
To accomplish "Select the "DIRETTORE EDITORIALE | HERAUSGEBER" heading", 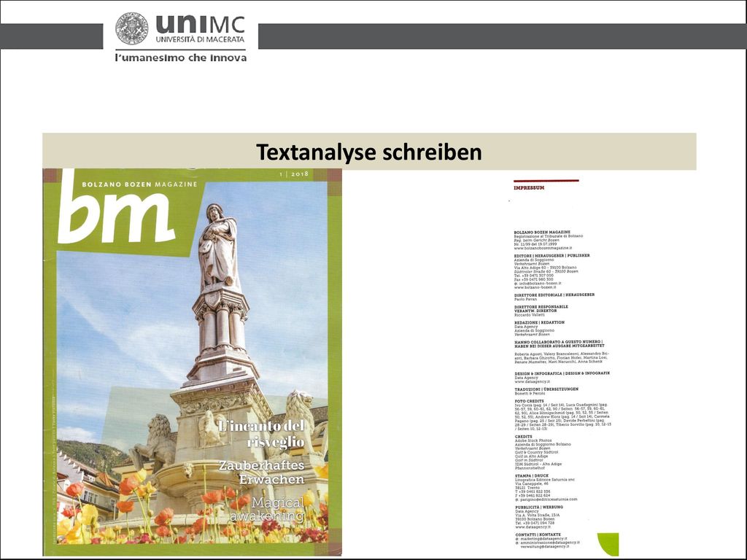I will (x=554, y=295).
